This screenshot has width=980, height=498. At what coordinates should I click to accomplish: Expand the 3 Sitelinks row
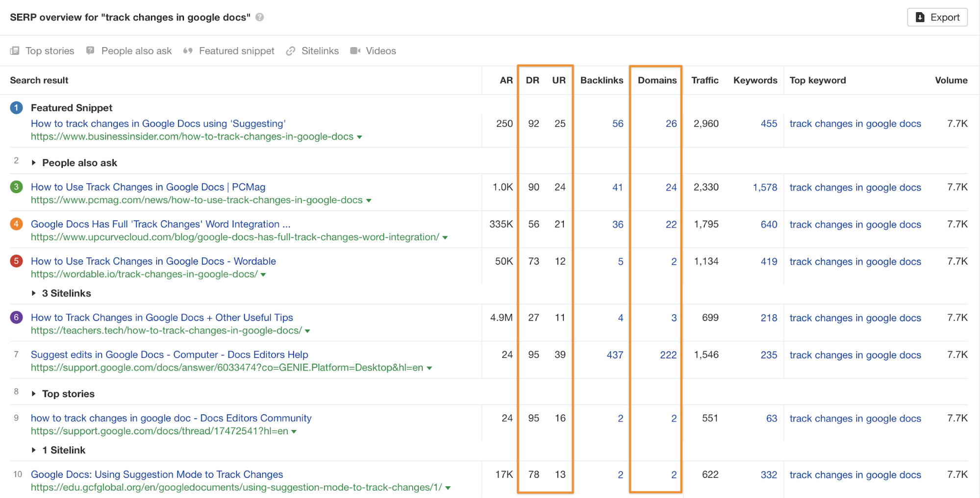[34, 293]
